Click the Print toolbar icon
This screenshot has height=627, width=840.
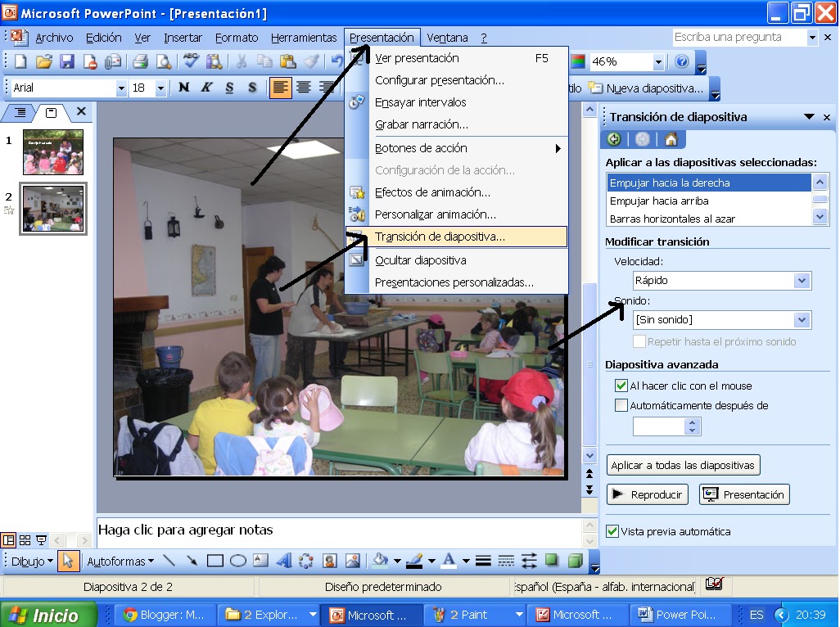coord(140,61)
